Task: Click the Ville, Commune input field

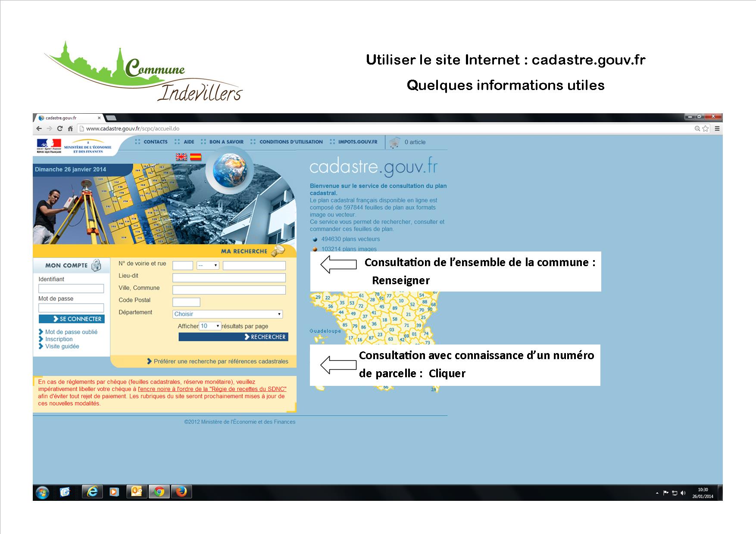Action: click(x=229, y=290)
